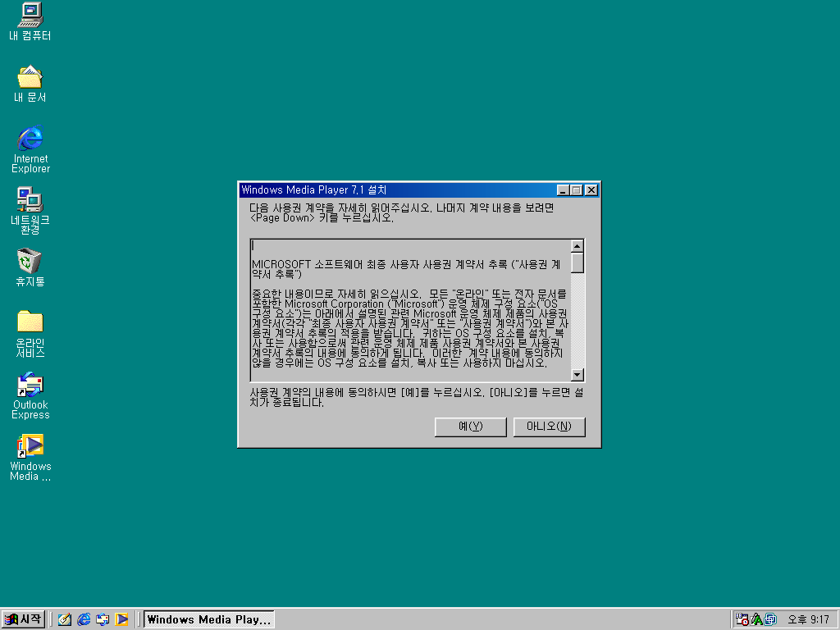The height and width of the screenshot is (630, 840).
Task: Click the license scrollbar down arrow
Action: click(x=577, y=374)
